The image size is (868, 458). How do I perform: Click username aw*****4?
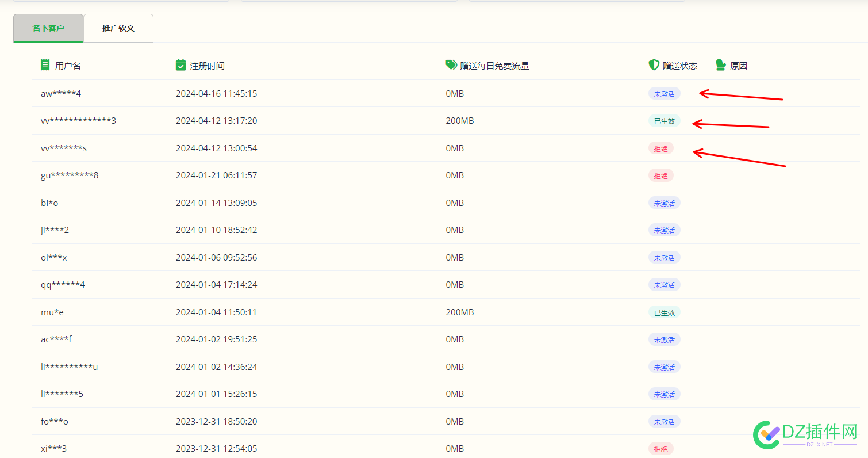coord(61,93)
